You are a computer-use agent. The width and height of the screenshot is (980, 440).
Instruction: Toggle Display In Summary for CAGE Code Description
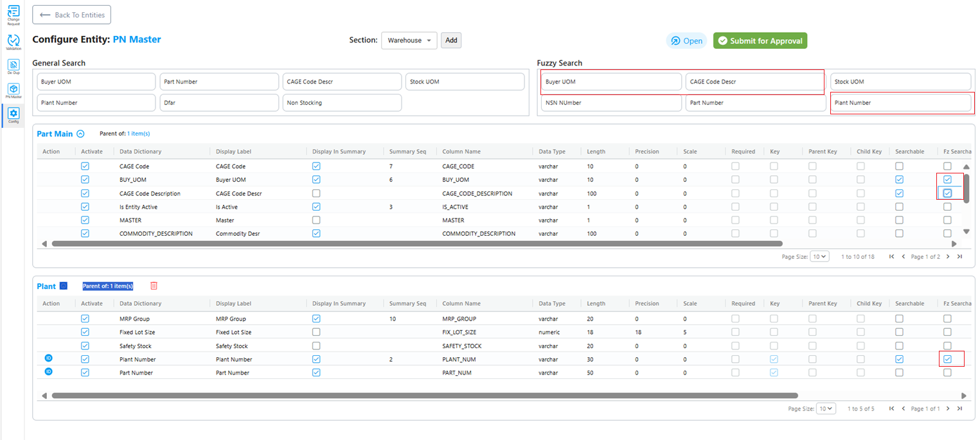click(316, 193)
